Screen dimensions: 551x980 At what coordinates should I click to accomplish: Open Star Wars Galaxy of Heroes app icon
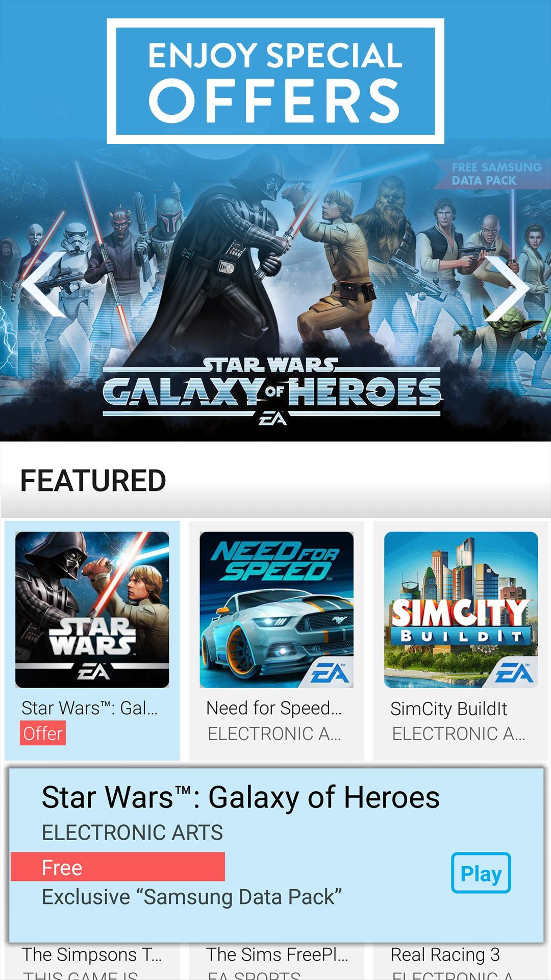pyautogui.click(x=92, y=609)
